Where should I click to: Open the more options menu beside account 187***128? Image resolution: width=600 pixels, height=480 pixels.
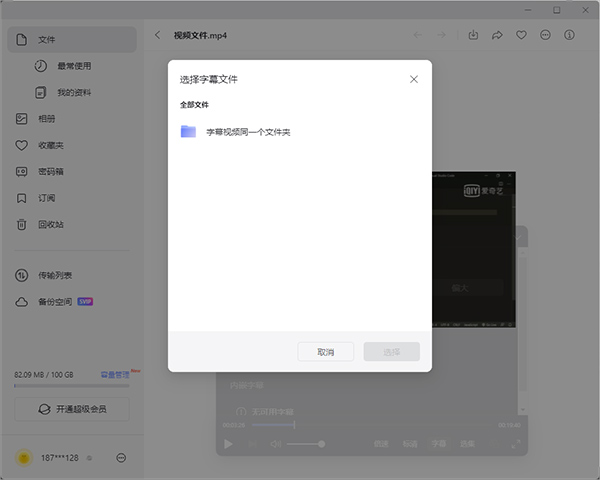[x=121, y=458]
